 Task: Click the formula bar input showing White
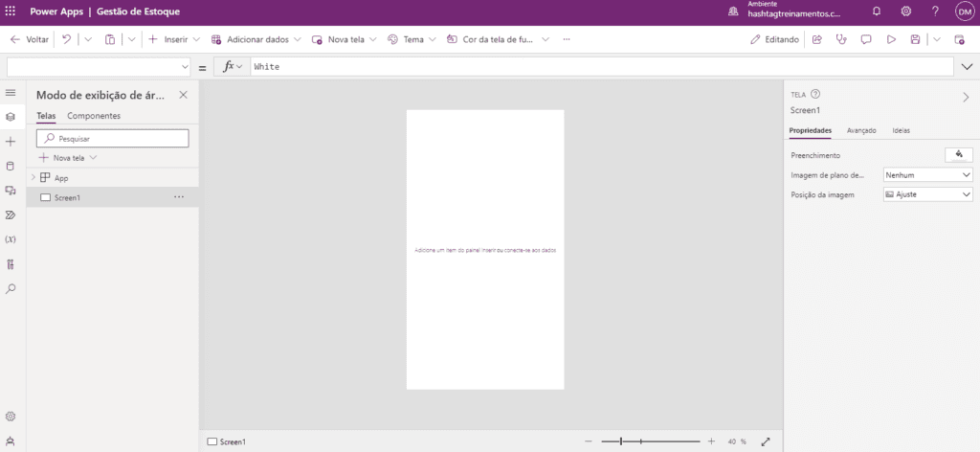[602, 67]
